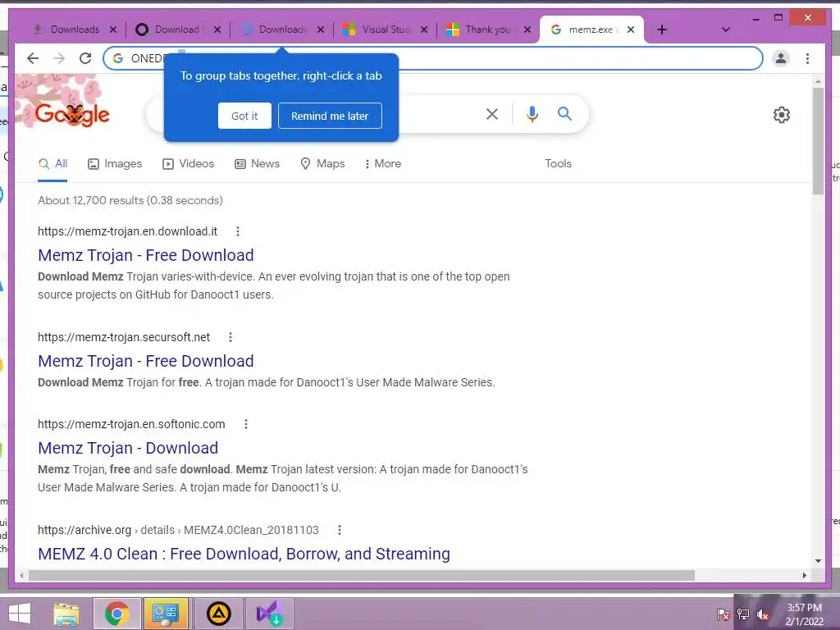The image size is (840, 630).
Task: Reload the page with the refresh icon
Action: tap(85, 58)
